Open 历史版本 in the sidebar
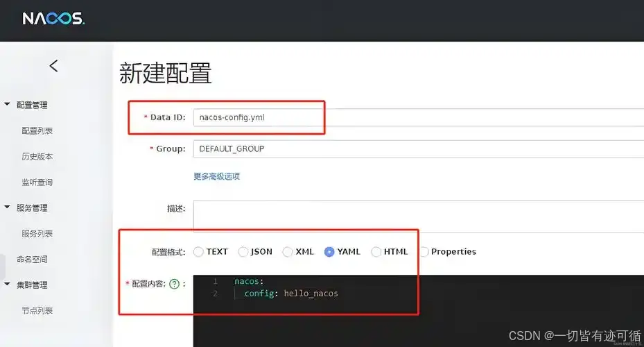 [37, 157]
